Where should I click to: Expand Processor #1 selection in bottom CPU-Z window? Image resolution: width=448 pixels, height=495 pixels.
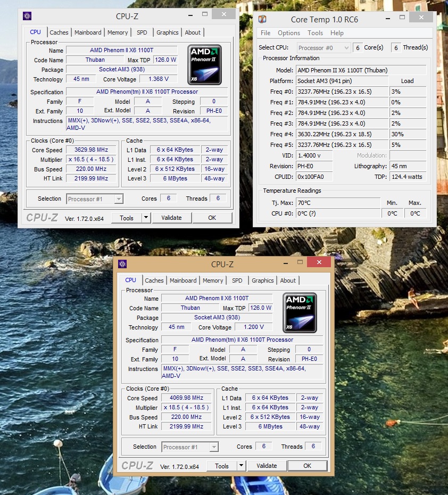190,447
